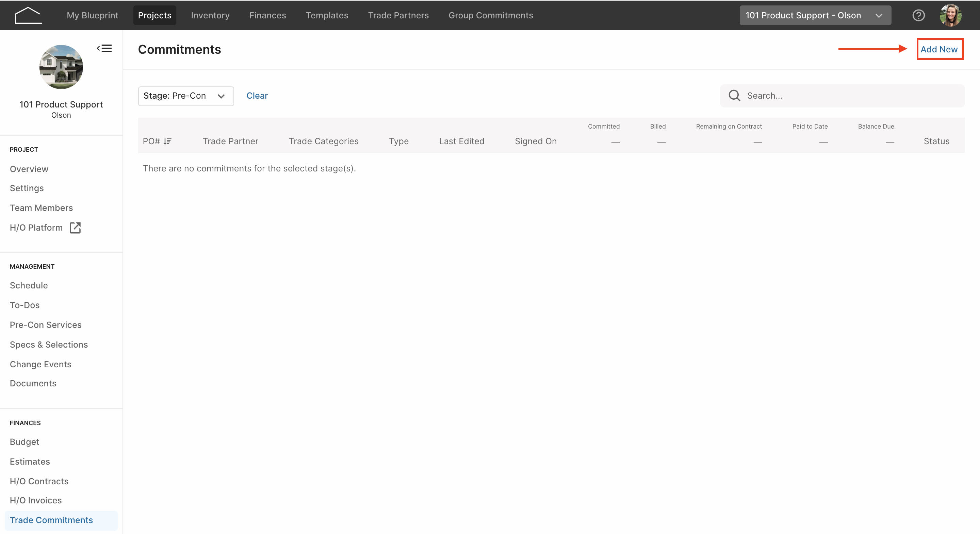Viewport: 980px width, 534px height.
Task: Open Budget under Finances
Action: click(x=24, y=442)
